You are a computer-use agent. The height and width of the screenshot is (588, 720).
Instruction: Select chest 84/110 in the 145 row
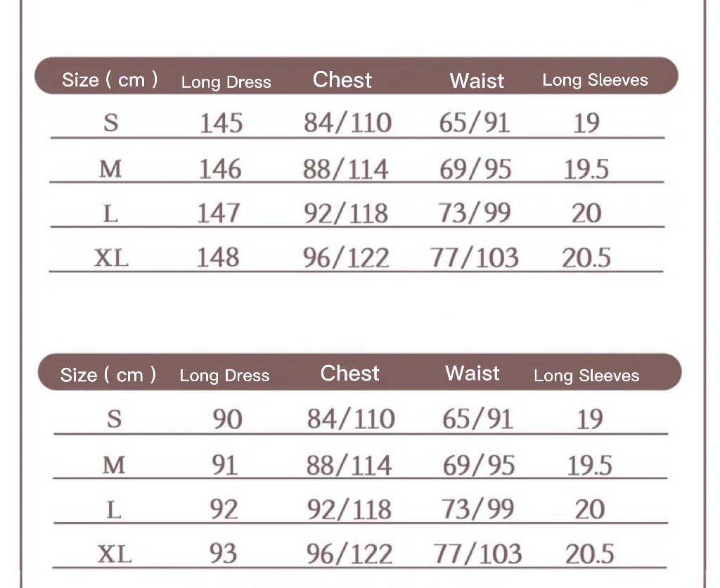tap(347, 123)
